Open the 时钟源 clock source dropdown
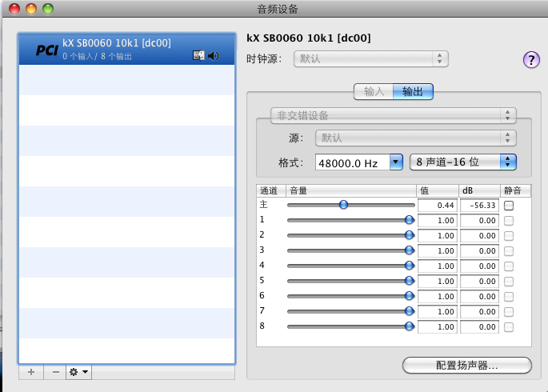 372,59
